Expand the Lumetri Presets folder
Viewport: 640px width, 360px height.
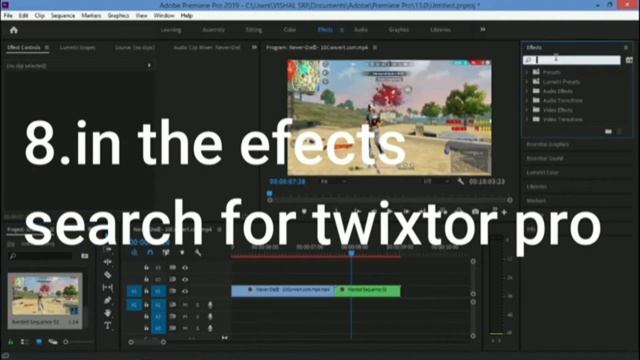click(527, 82)
